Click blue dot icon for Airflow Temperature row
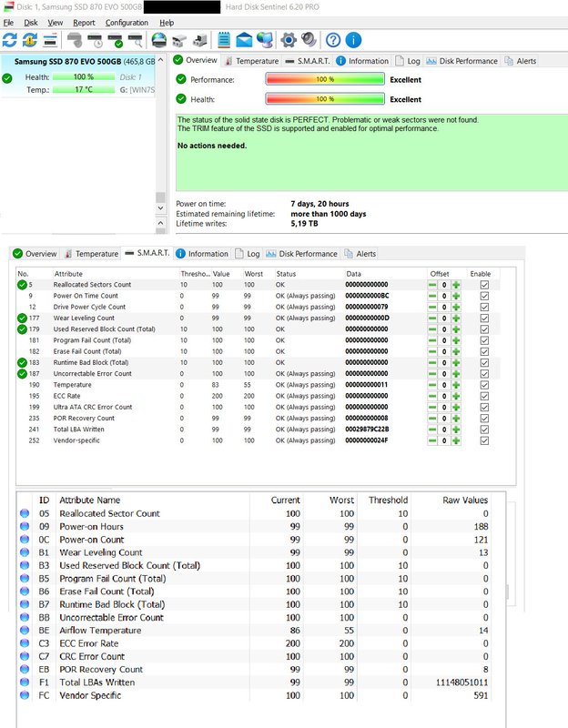Screen dimensions: 568x728 [25, 630]
